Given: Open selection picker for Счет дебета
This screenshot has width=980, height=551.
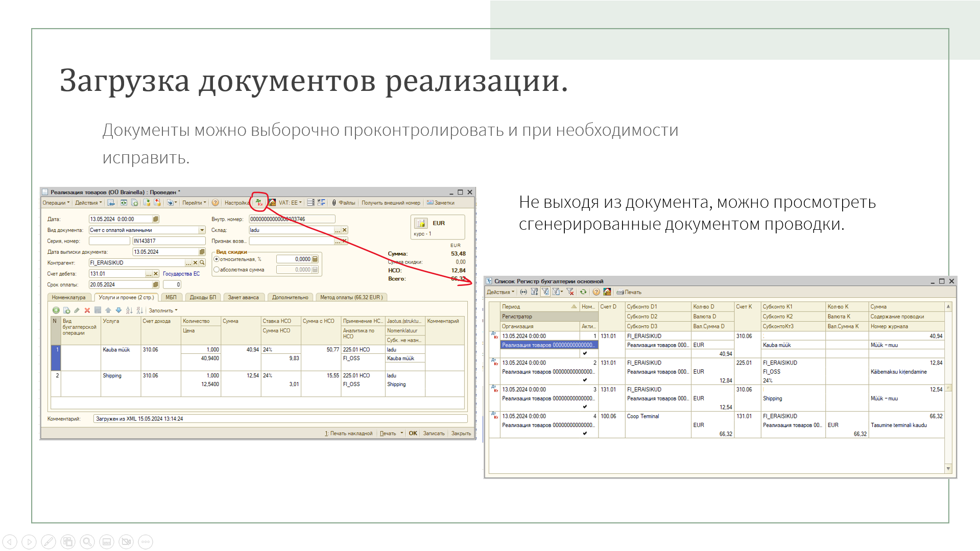Looking at the screenshot, I should [149, 274].
